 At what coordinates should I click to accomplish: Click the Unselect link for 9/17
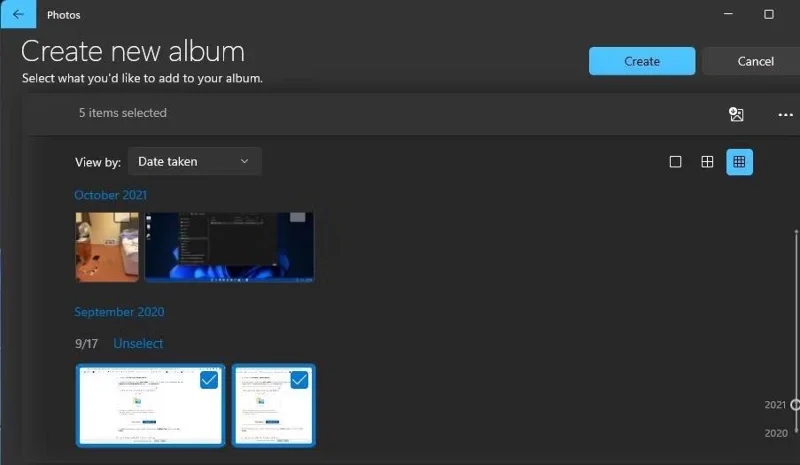[138, 344]
